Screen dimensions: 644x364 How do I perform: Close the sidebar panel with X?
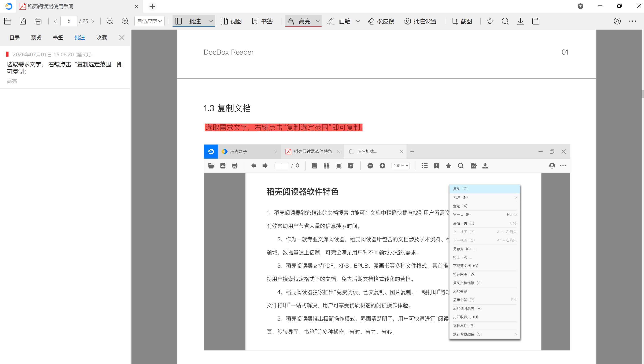(122, 38)
